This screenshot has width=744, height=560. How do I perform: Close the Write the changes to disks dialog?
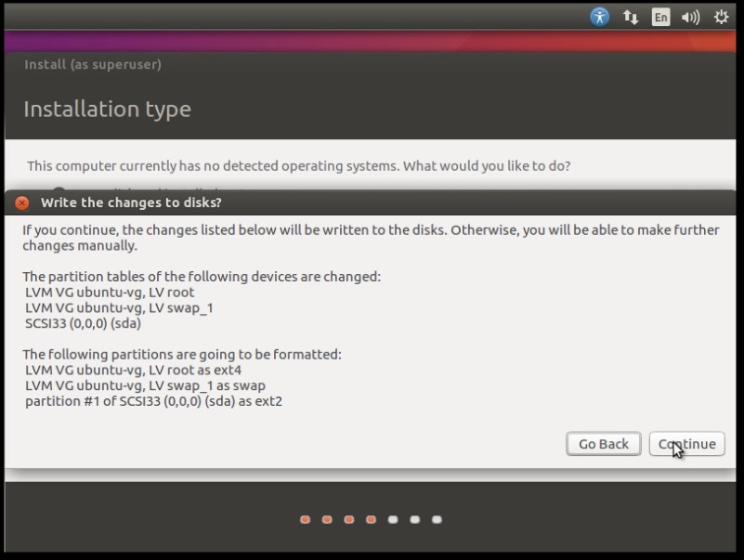tap(21, 203)
